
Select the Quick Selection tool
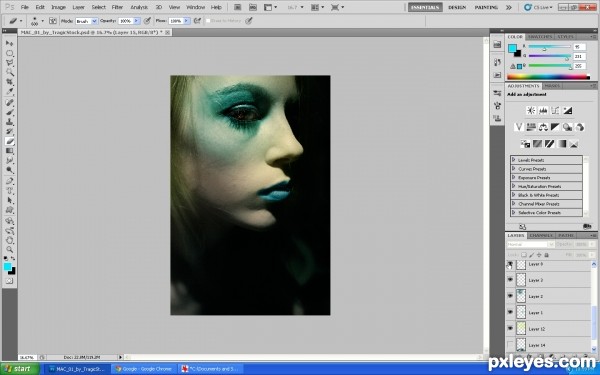pos(10,72)
